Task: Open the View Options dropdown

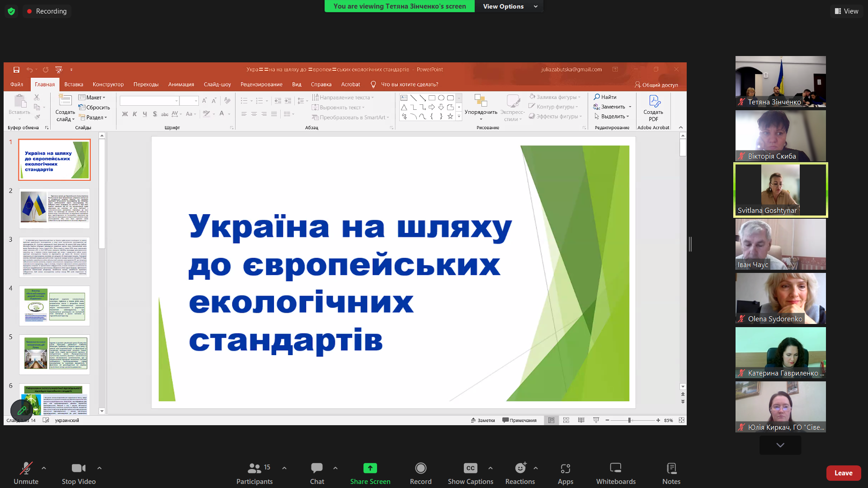Action: [x=509, y=6]
